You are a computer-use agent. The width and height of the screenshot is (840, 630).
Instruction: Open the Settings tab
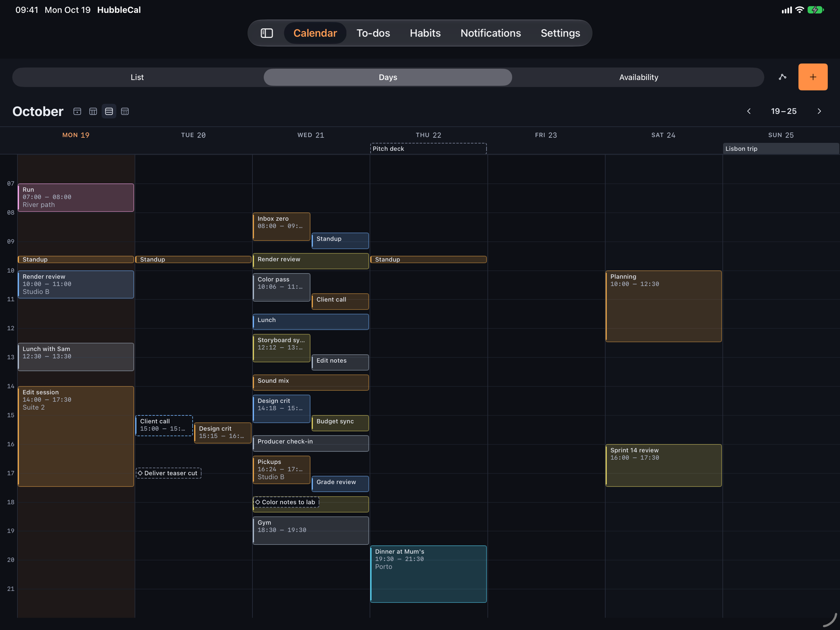point(560,33)
